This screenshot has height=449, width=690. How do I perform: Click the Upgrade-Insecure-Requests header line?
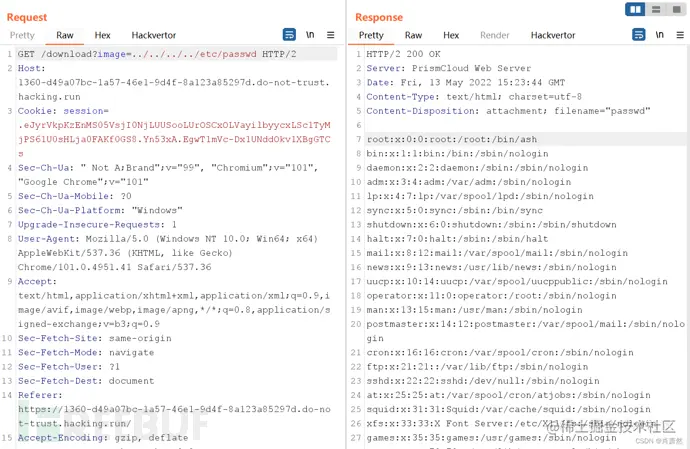click(97, 224)
